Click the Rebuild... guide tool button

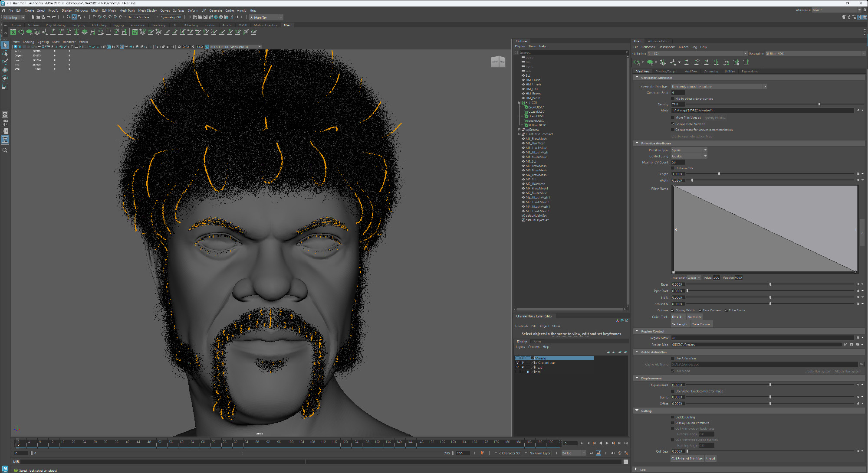tap(678, 317)
